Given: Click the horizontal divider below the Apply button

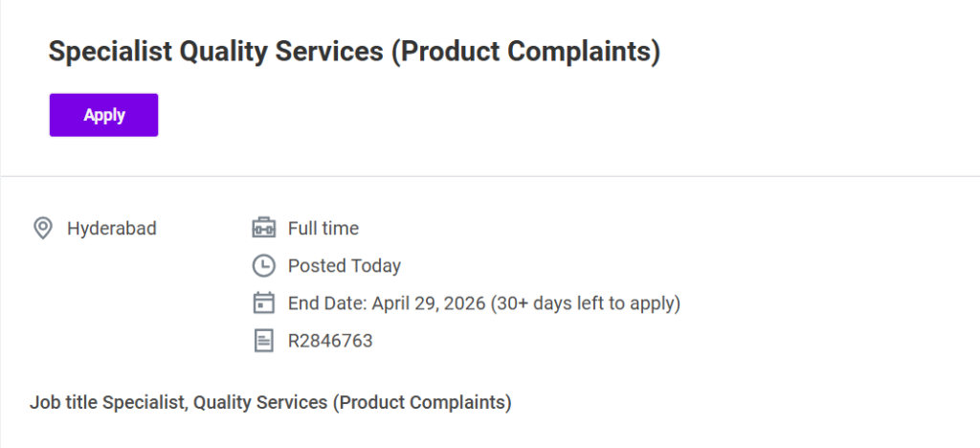Looking at the screenshot, I should pyautogui.click(x=490, y=176).
